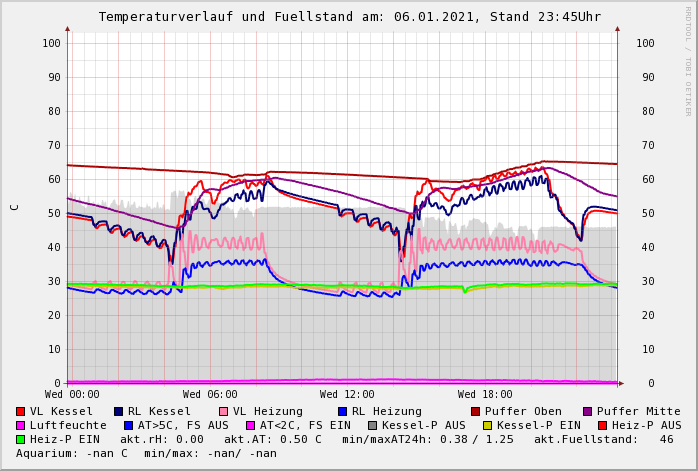This screenshot has width=698, height=471.
Task: Click the Temperaturverlauf und Fuellstand chart title
Action: click(349, 17)
